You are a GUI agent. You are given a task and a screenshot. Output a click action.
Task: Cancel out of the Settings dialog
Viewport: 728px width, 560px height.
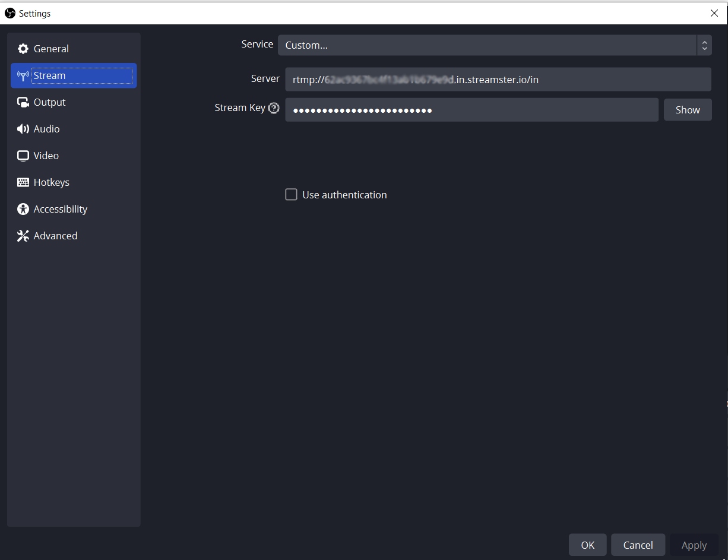(638, 545)
